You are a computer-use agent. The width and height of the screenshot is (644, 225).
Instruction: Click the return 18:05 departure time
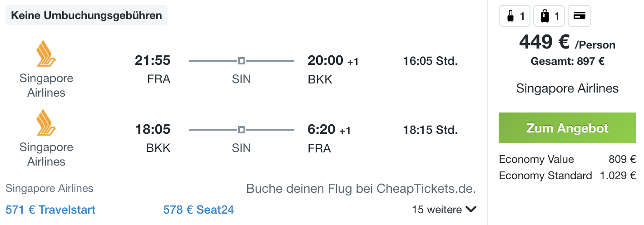pos(153,130)
